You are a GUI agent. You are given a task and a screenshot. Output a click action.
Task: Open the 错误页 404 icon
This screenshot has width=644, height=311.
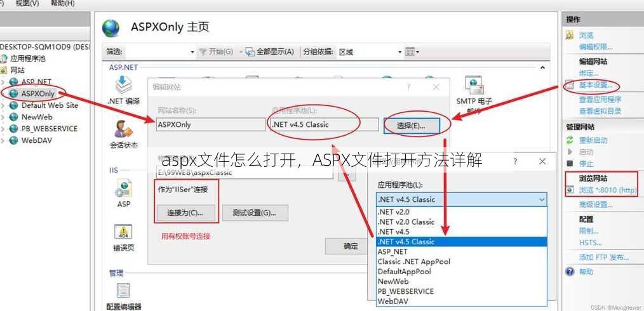coord(123,232)
